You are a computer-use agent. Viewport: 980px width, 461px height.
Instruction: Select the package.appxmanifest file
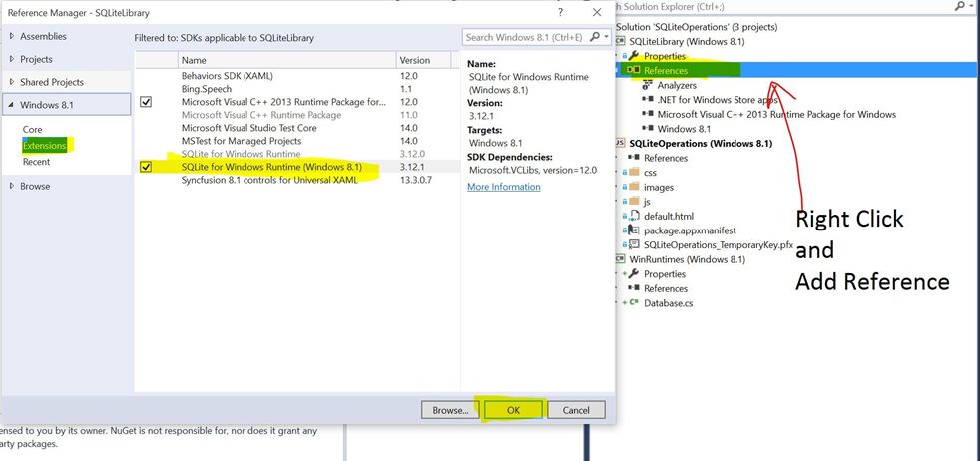click(x=689, y=230)
